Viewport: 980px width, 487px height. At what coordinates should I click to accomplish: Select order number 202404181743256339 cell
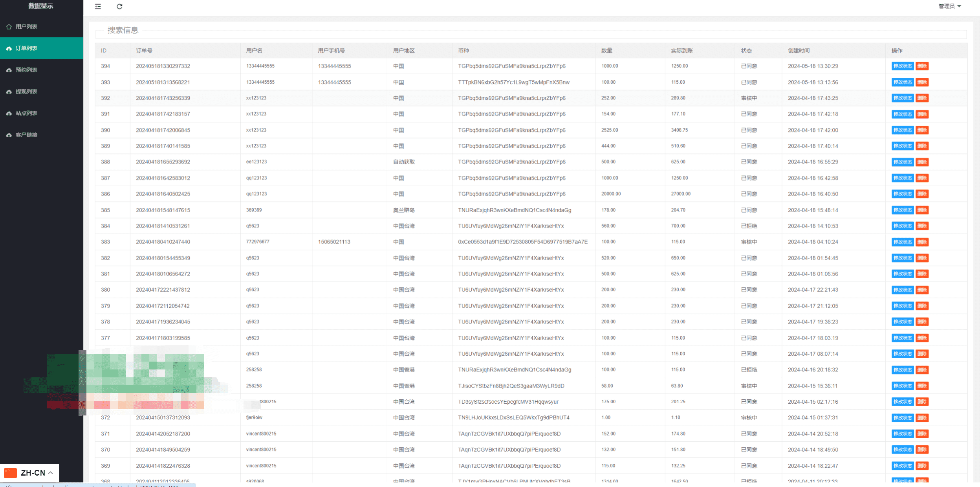pos(163,98)
